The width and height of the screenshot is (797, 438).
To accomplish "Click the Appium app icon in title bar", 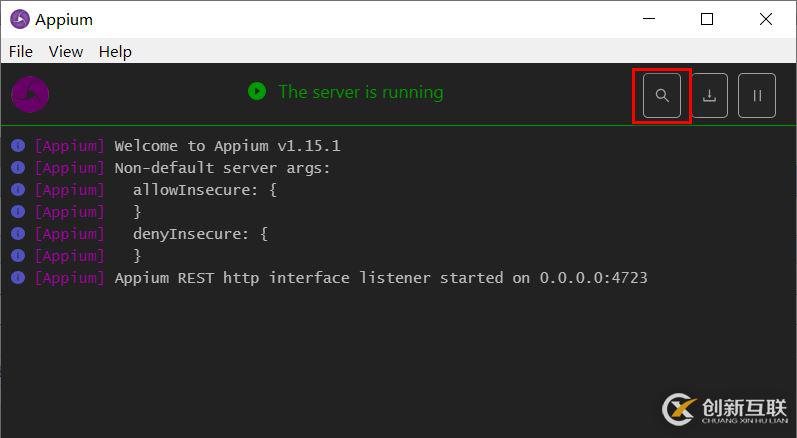I will point(20,19).
